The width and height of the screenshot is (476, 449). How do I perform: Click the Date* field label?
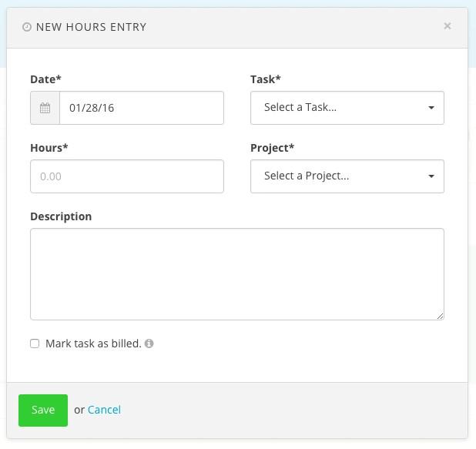pyautogui.click(x=45, y=79)
